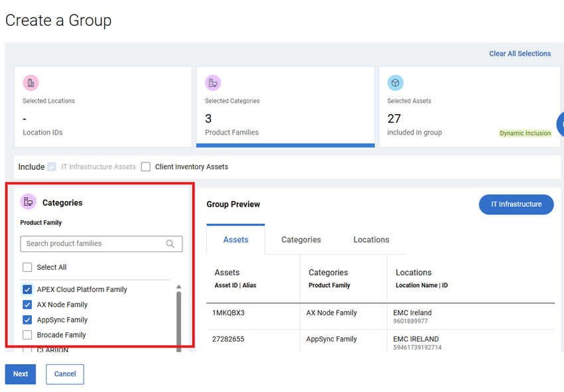Click AX Node Family table cell
The width and height of the screenshot is (564, 392).
coord(331,313)
